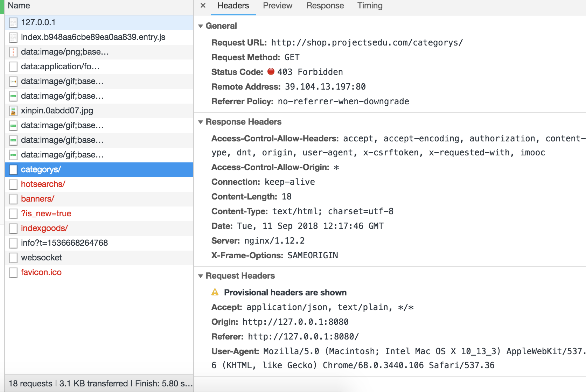The height and width of the screenshot is (392, 586).
Task: Click the 127.0.0.1 document file icon
Action: (x=13, y=23)
